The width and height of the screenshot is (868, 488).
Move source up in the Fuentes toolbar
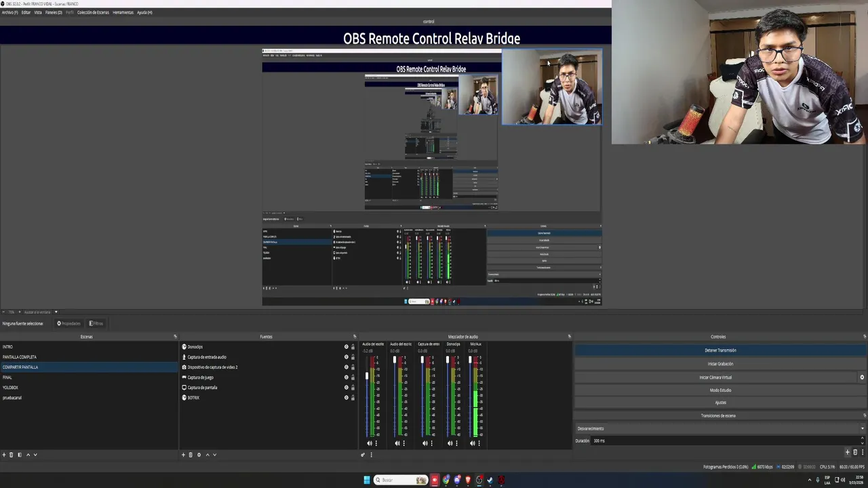click(x=208, y=455)
